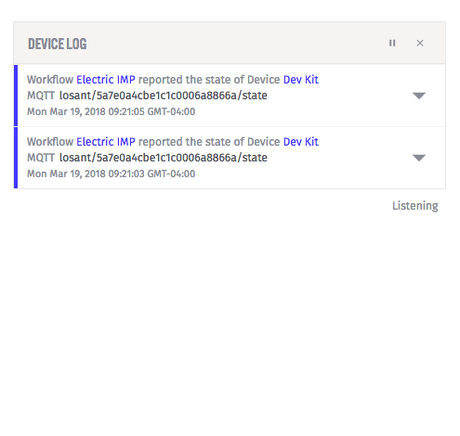Select the MQTT topic in first entry
This screenshot has height=436, width=460.
pyautogui.click(x=163, y=96)
